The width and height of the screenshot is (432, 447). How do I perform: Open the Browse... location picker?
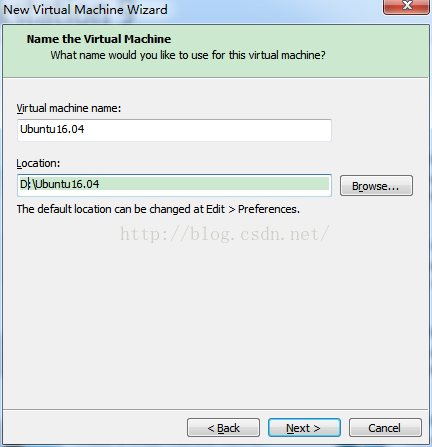376,186
